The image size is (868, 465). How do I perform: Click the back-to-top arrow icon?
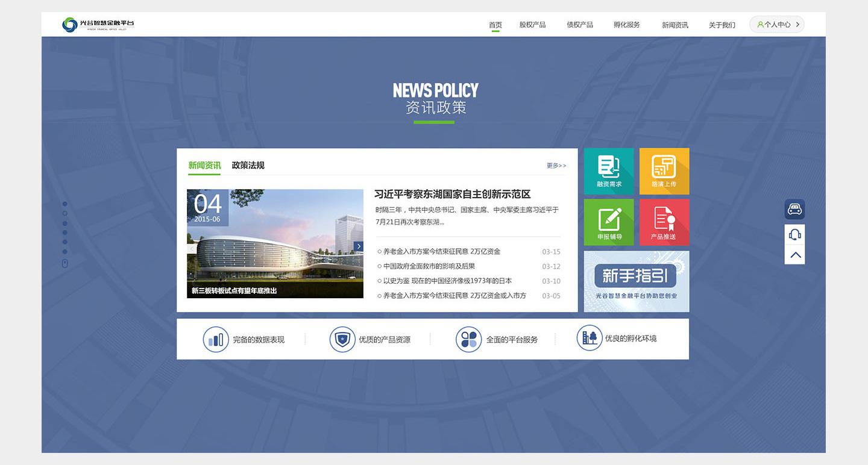tap(794, 255)
